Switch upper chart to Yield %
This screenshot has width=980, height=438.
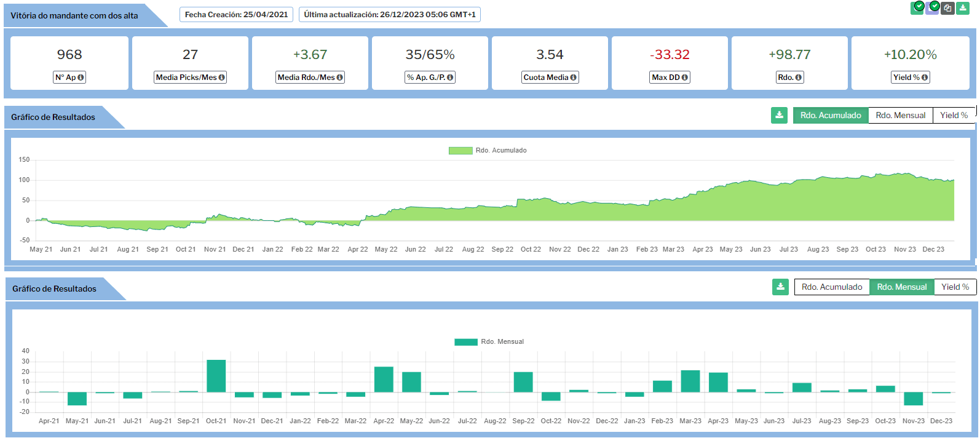point(954,115)
